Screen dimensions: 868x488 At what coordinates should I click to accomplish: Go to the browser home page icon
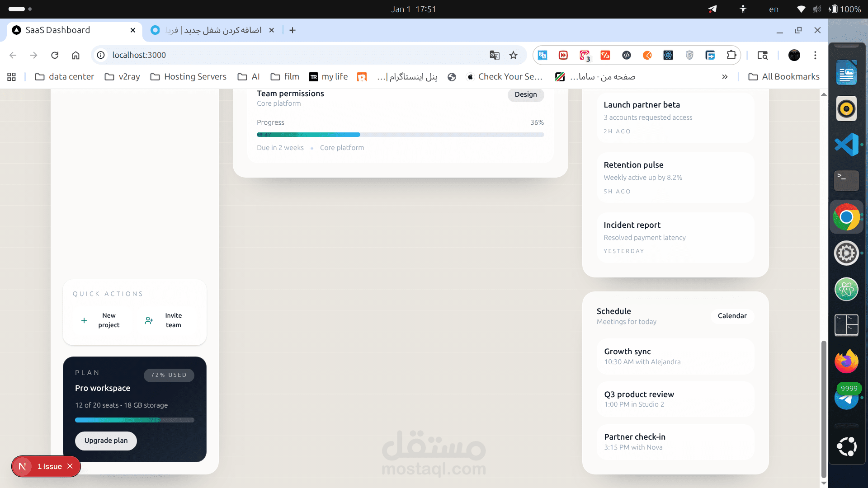coord(75,55)
